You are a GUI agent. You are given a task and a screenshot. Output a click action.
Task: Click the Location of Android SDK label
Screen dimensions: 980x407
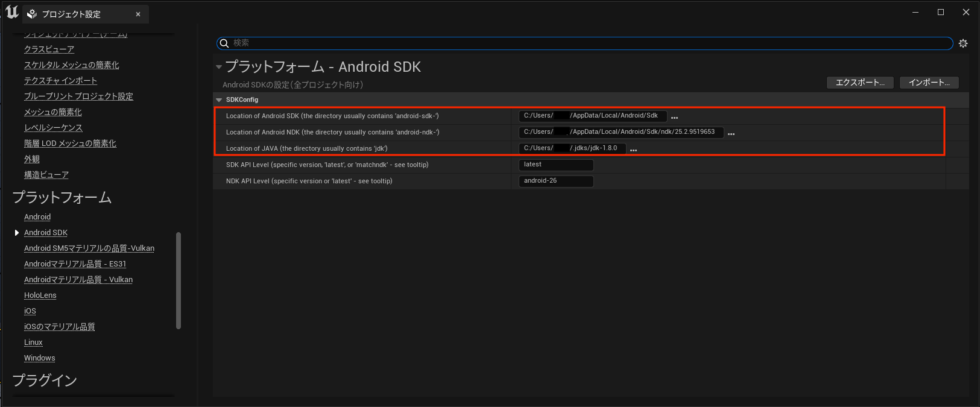coord(332,116)
